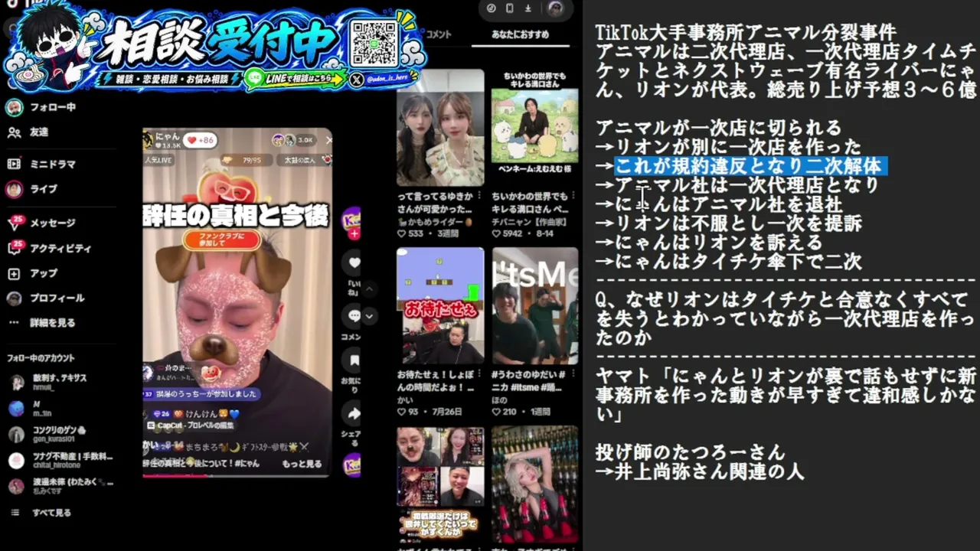This screenshot has height=551, width=980.
Task: Open options for #うわさのゆだい video
Action: (575, 374)
